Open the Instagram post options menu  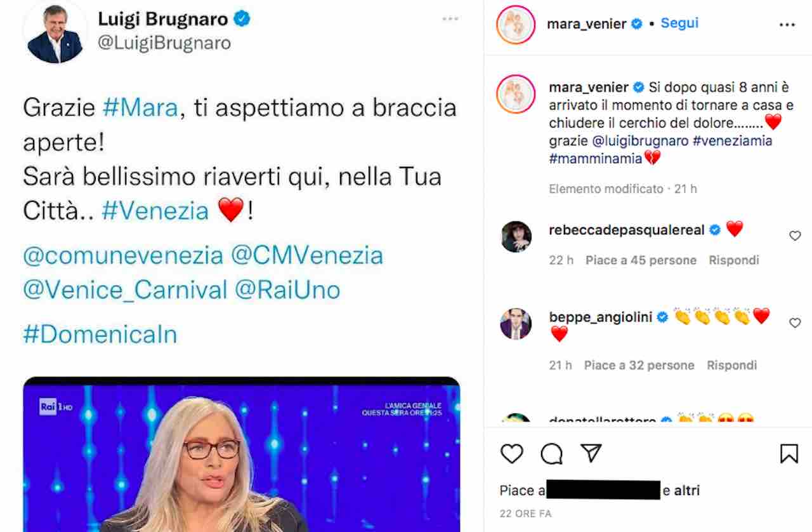(x=787, y=25)
